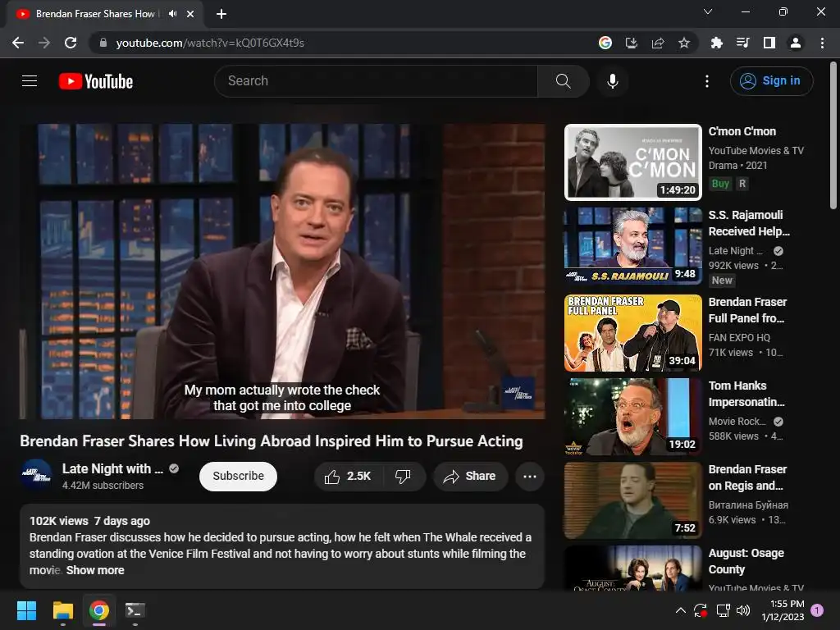Image resolution: width=840 pixels, height=630 pixels.
Task: Click the Sign in button
Action: (771, 81)
